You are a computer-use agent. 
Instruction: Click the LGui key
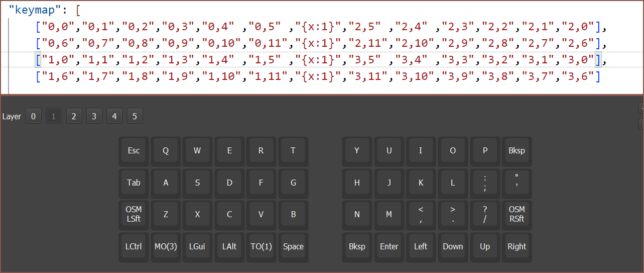pos(197,246)
